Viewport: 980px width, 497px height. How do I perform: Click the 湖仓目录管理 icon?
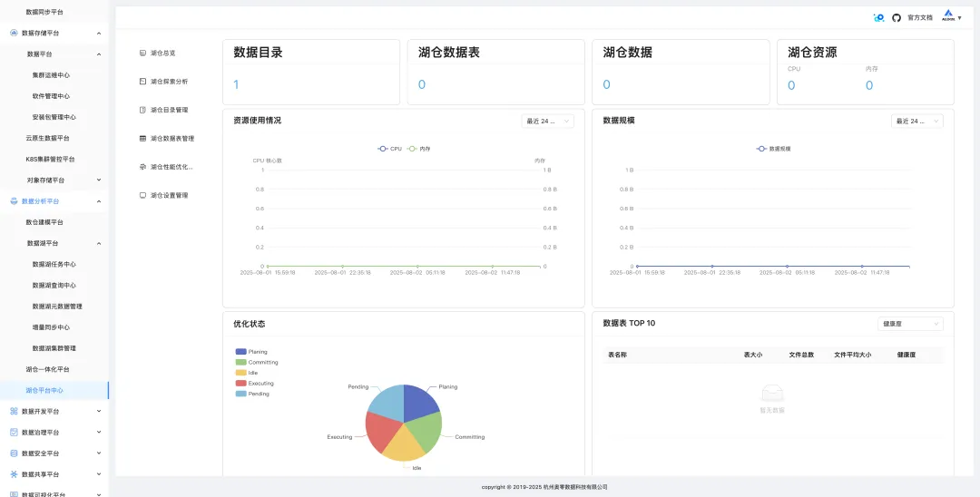[142, 110]
